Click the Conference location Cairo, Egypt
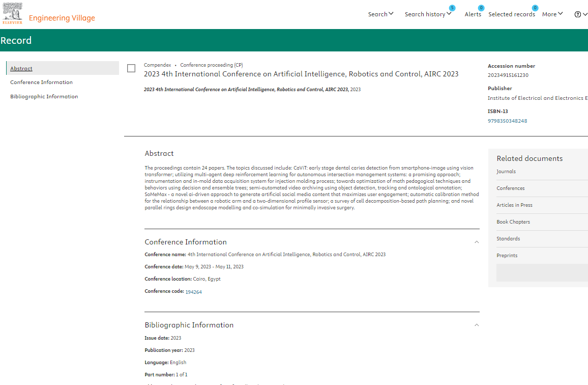Viewport: 588px width, 385px height. pos(183,279)
